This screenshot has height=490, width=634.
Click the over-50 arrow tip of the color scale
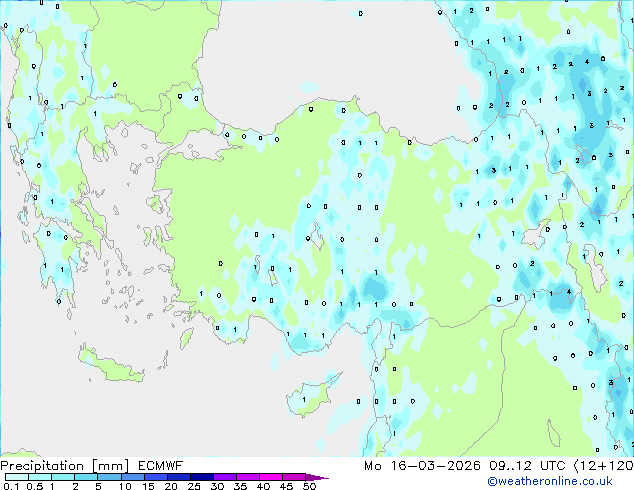tap(317, 477)
